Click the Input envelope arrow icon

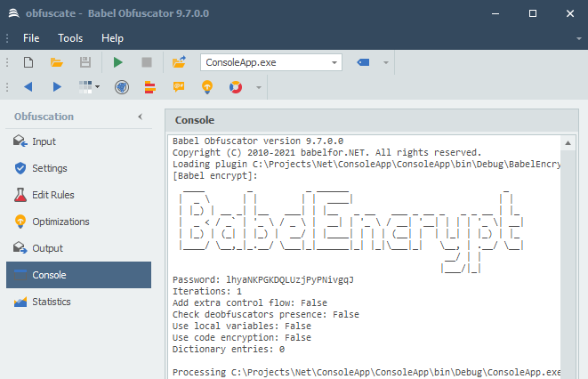(x=20, y=141)
